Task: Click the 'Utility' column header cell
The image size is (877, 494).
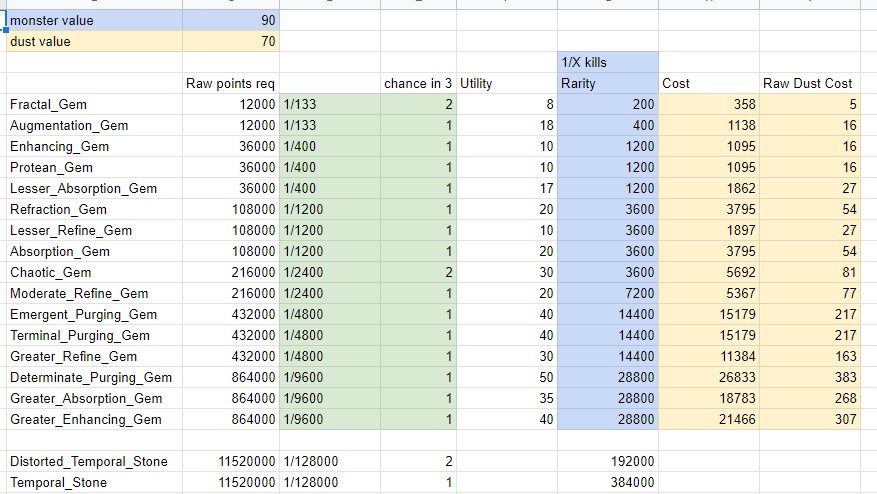Action: pyautogui.click(x=507, y=83)
